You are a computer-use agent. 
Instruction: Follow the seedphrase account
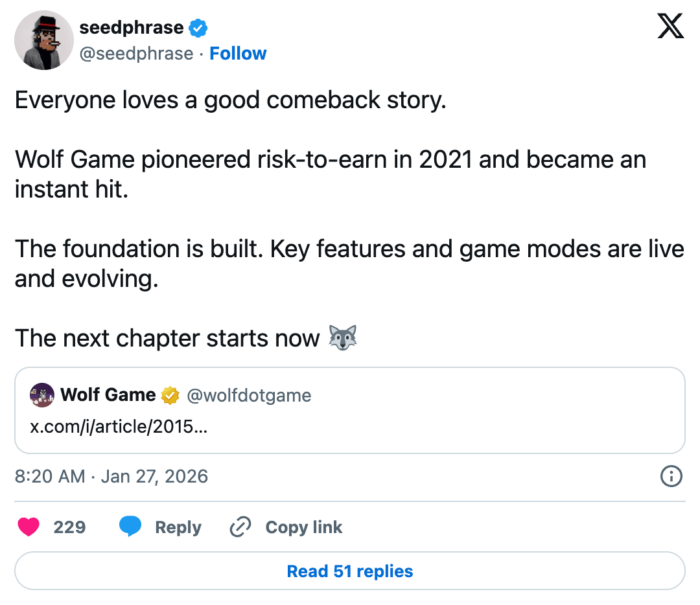click(238, 53)
